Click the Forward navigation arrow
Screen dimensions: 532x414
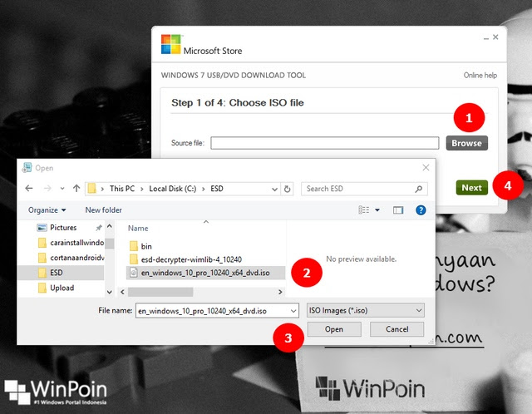(x=47, y=189)
